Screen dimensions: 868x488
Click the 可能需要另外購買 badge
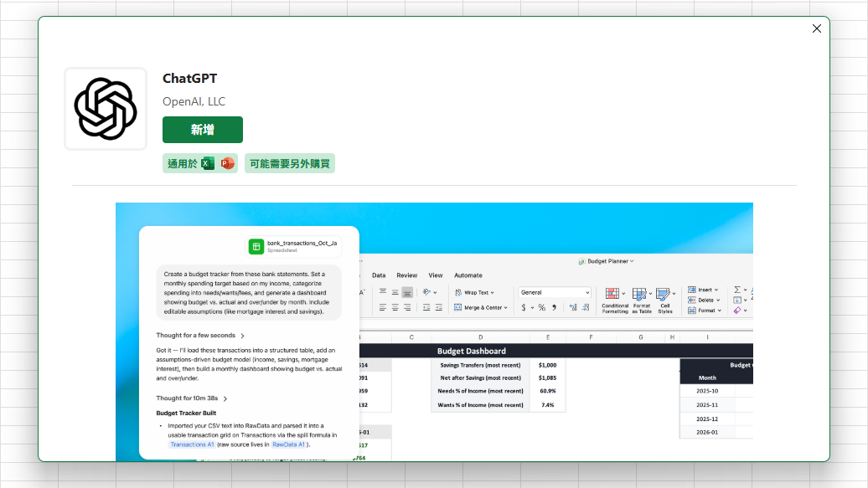click(290, 164)
